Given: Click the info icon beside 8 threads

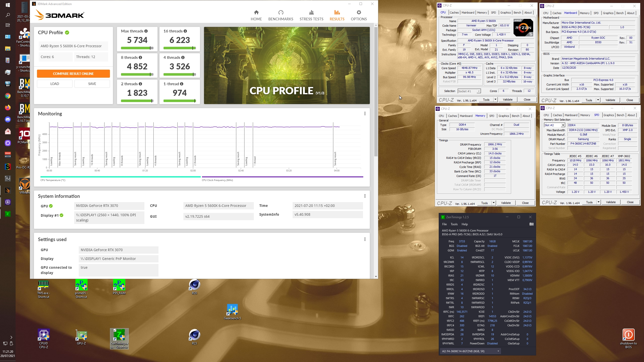Looking at the screenshot, I should (140, 58).
